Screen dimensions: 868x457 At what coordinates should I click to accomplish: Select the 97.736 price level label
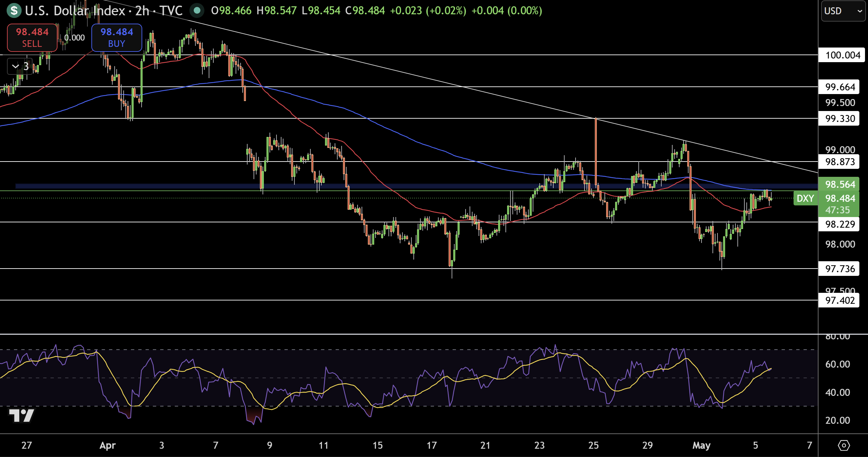[x=839, y=269]
